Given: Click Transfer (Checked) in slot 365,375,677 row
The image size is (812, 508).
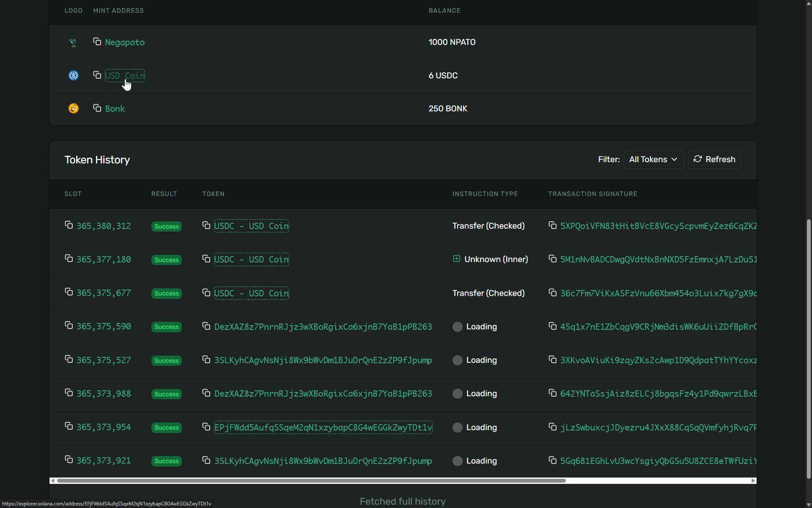Looking at the screenshot, I should 488,293.
